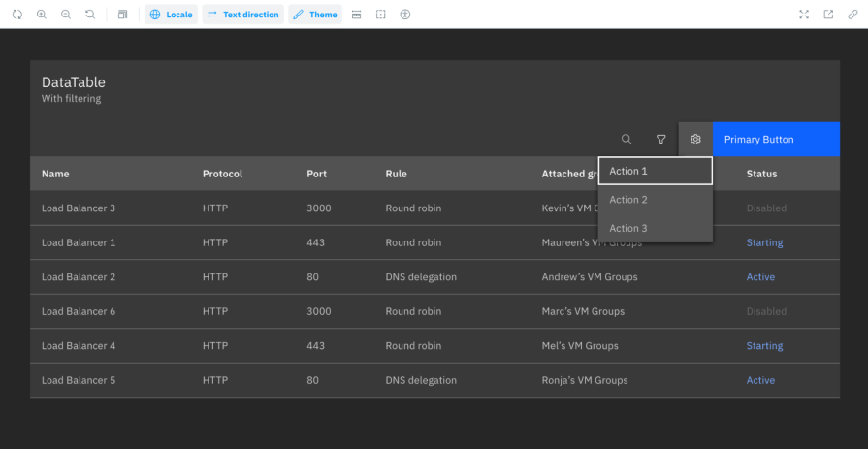This screenshot has height=449, width=868.
Task: Click Active status of Load Balancer 2
Action: point(760,276)
